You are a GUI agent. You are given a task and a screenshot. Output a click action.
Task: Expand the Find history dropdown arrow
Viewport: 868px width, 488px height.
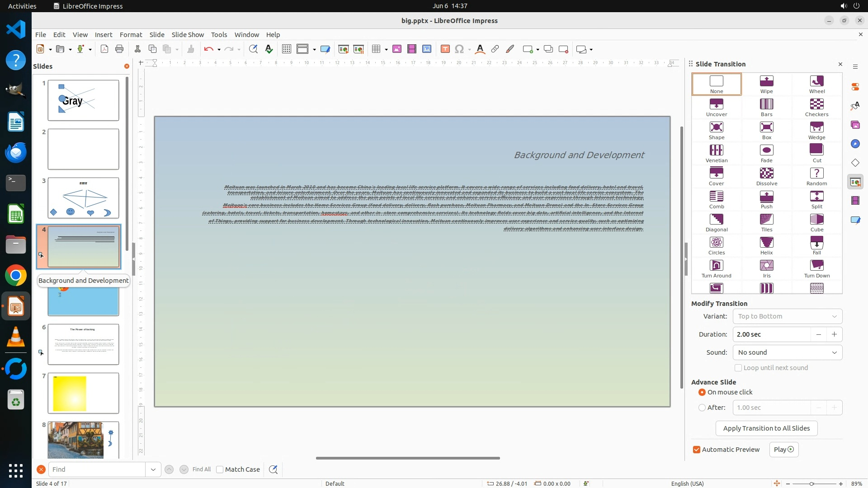[153, 469]
